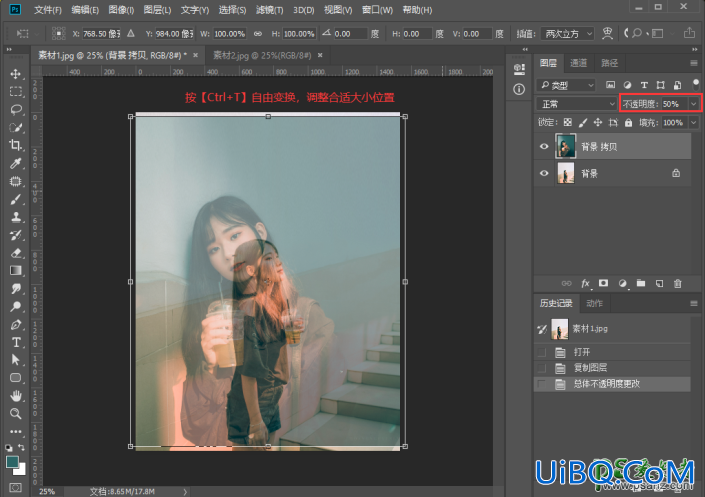Viewport: 705px width, 497px height.
Task: Select the Crop tool
Action: pyautogui.click(x=16, y=145)
